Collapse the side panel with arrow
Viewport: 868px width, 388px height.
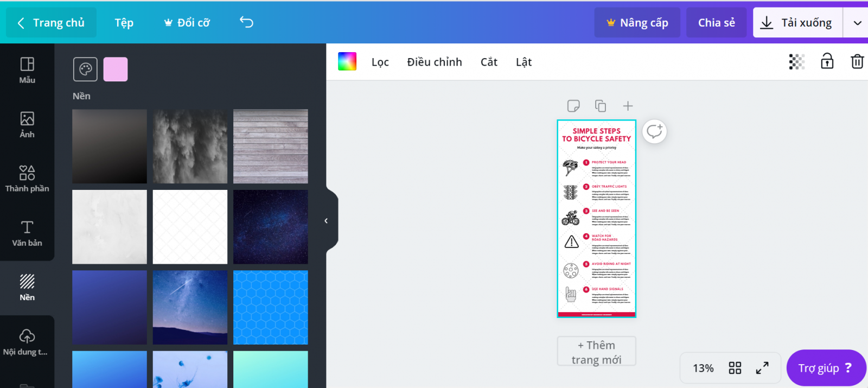(x=326, y=221)
